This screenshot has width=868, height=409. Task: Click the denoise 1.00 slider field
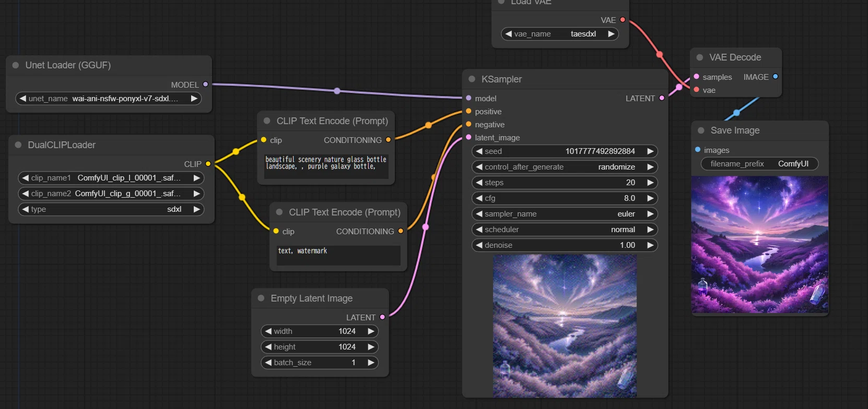[565, 245]
